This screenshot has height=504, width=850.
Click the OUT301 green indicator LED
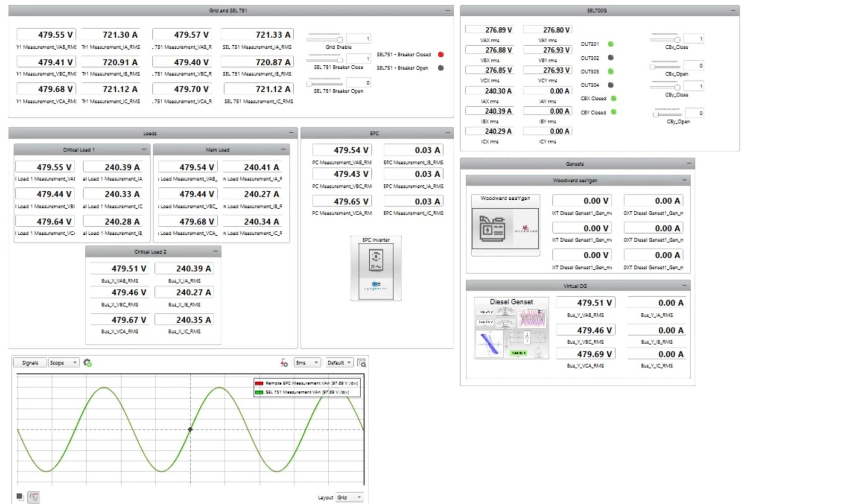(x=611, y=44)
